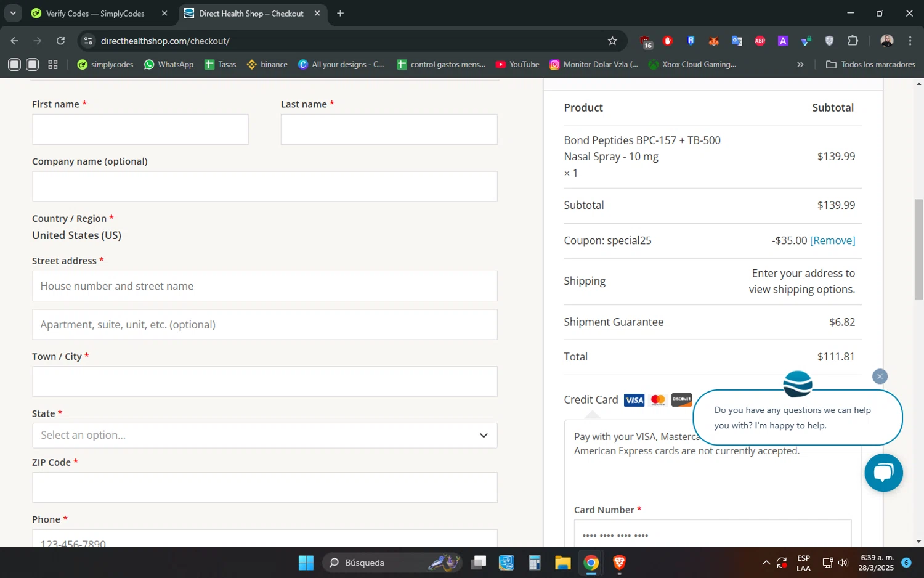Click the Apartment, suite, unit field

265,324
